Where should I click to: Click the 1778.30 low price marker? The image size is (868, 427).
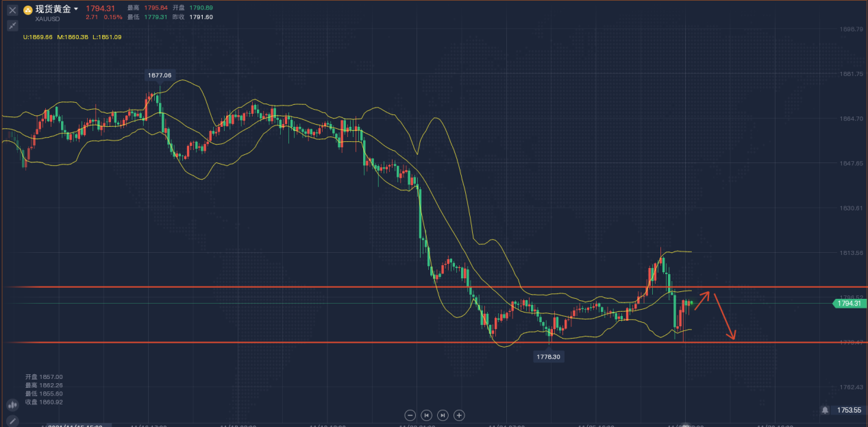click(549, 357)
